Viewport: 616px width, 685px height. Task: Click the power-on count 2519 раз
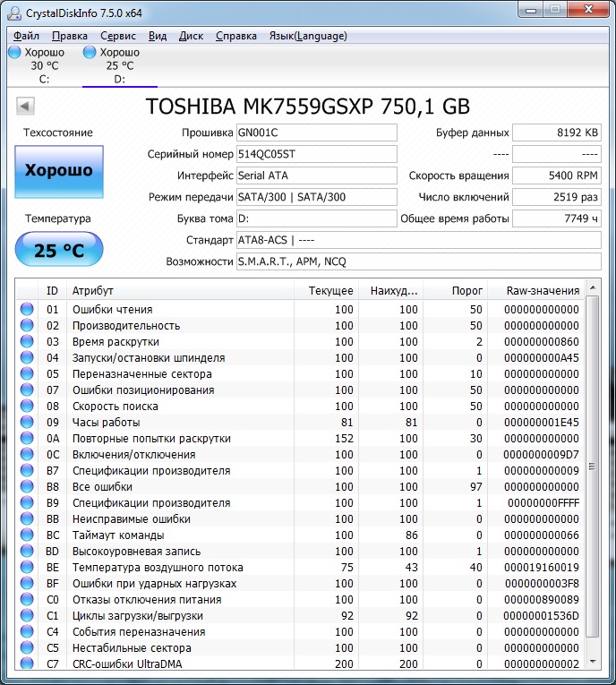coord(557,197)
